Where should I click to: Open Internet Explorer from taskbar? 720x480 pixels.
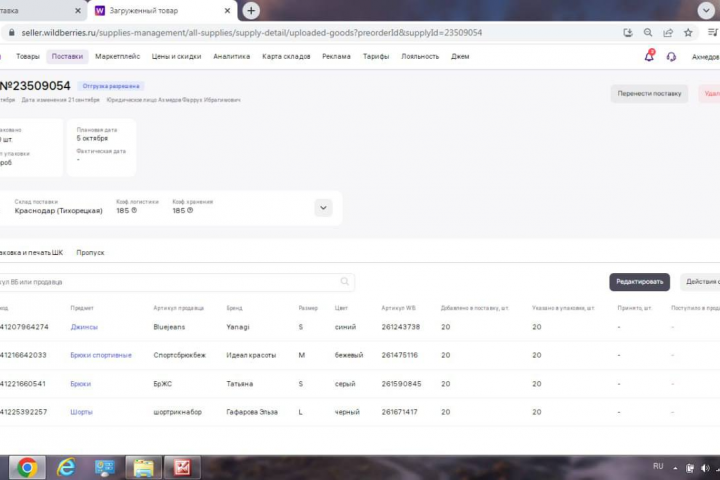66,468
